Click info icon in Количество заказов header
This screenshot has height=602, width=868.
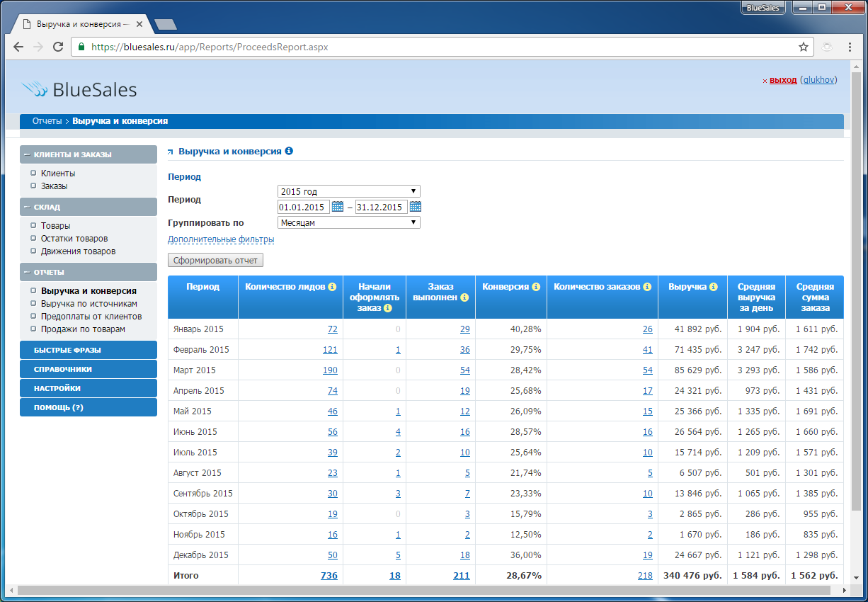click(647, 287)
